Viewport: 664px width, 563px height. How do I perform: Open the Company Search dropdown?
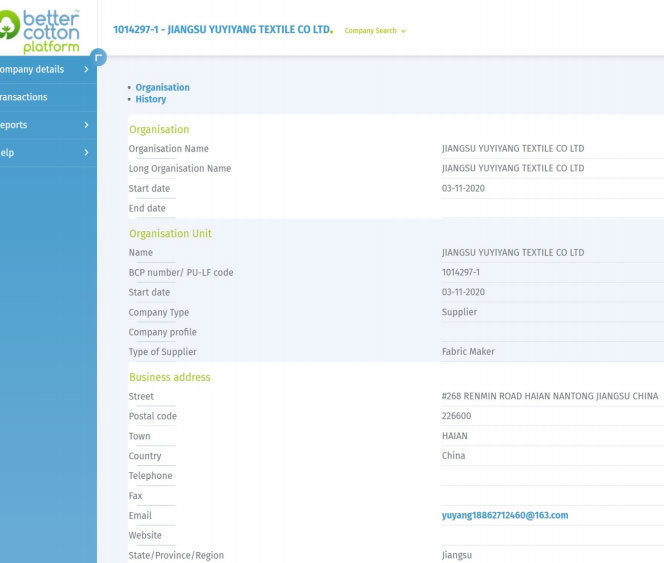(375, 31)
